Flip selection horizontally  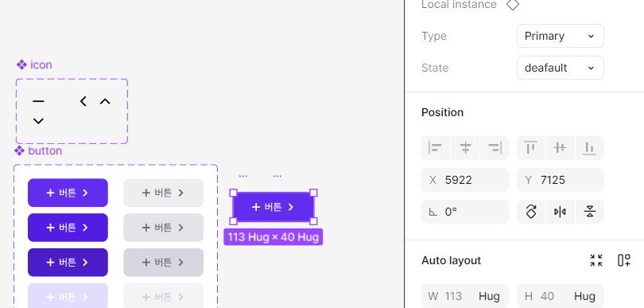click(561, 212)
